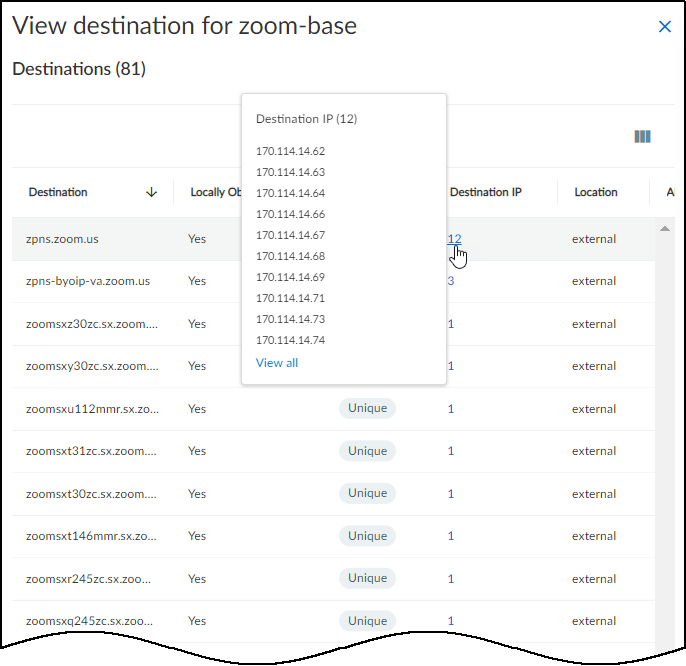Click external location for zoomsxu112mmr row
This screenshot has width=686, height=666.
coord(594,409)
